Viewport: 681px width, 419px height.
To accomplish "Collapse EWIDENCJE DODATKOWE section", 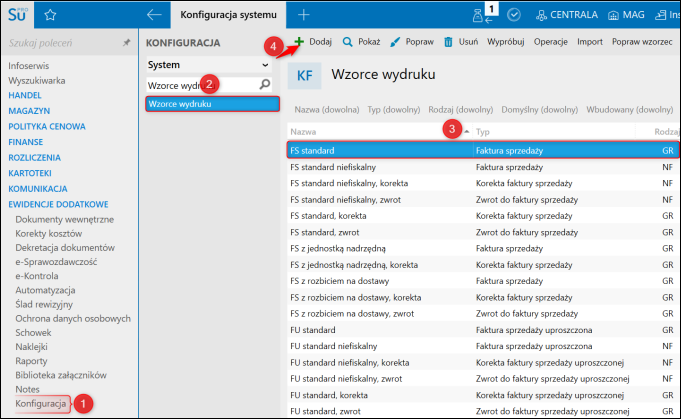I will [58, 205].
